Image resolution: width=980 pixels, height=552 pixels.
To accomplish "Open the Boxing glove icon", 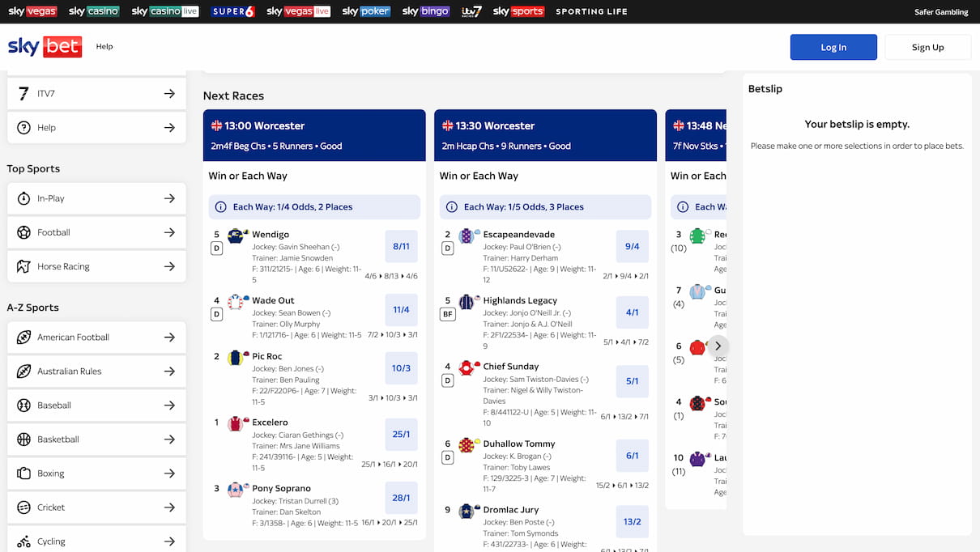I will pos(23,473).
